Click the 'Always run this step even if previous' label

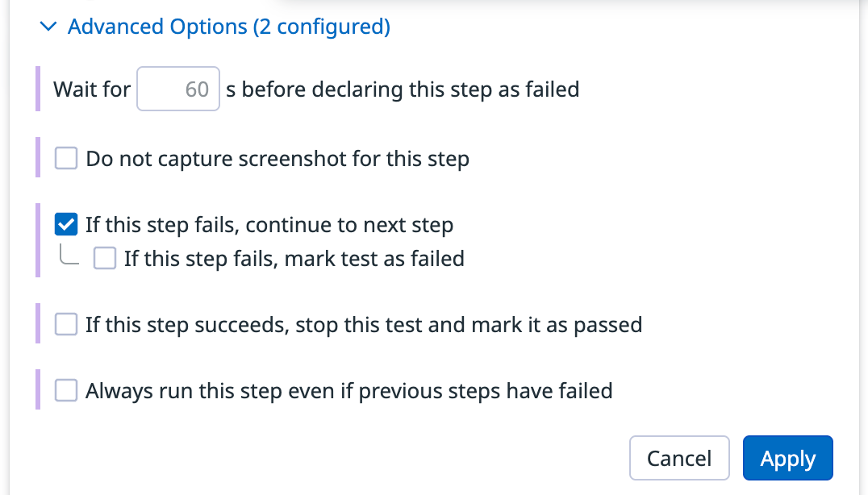tap(349, 391)
